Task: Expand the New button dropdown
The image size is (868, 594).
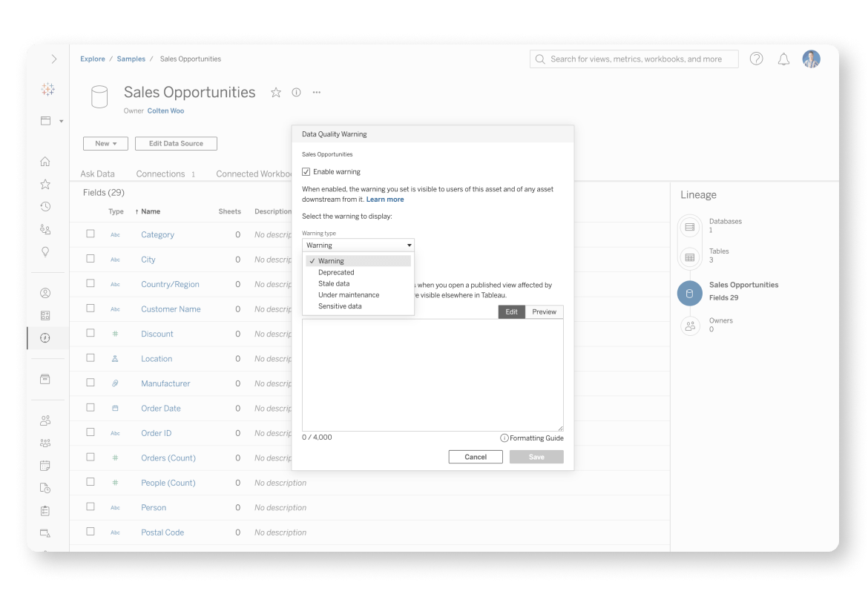Action: 106,144
